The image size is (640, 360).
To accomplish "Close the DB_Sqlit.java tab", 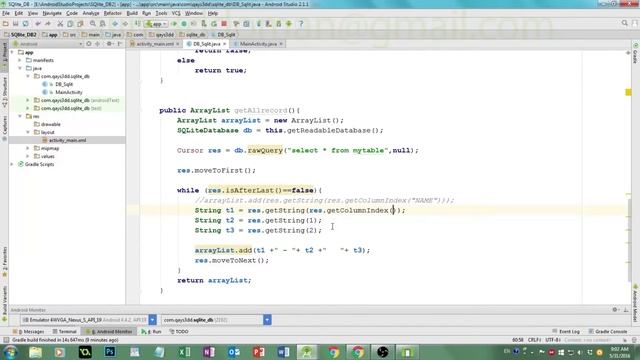I will click(x=224, y=44).
